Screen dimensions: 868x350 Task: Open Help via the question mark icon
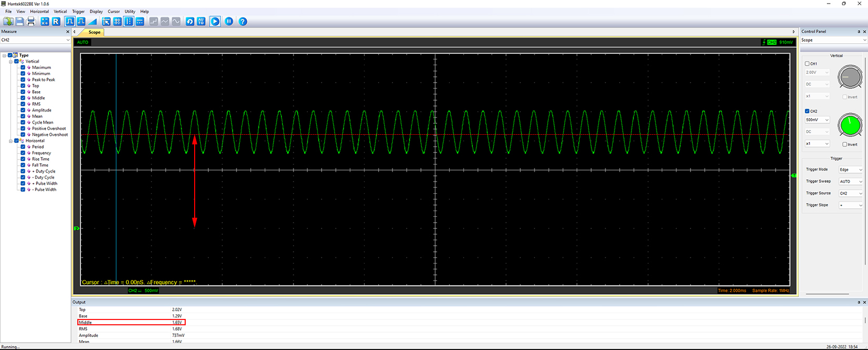pyautogui.click(x=243, y=22)
